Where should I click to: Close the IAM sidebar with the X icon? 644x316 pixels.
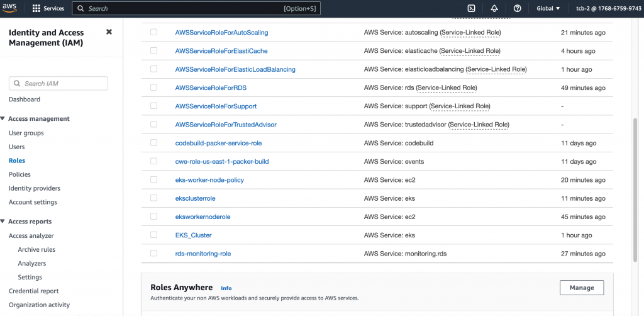[x=109, y=32]
